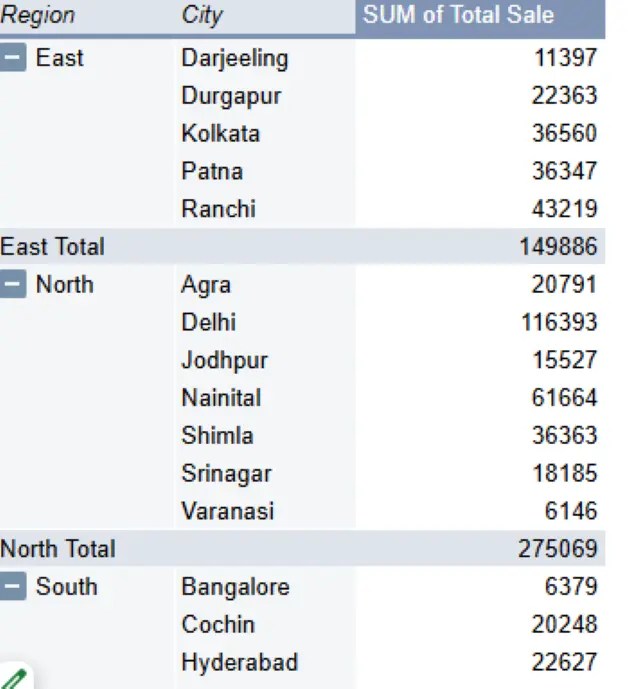Select the value 6146 for Varanasi
Image resolution: width=640 pixels, height=689 pixels.
tap(571, 511)
